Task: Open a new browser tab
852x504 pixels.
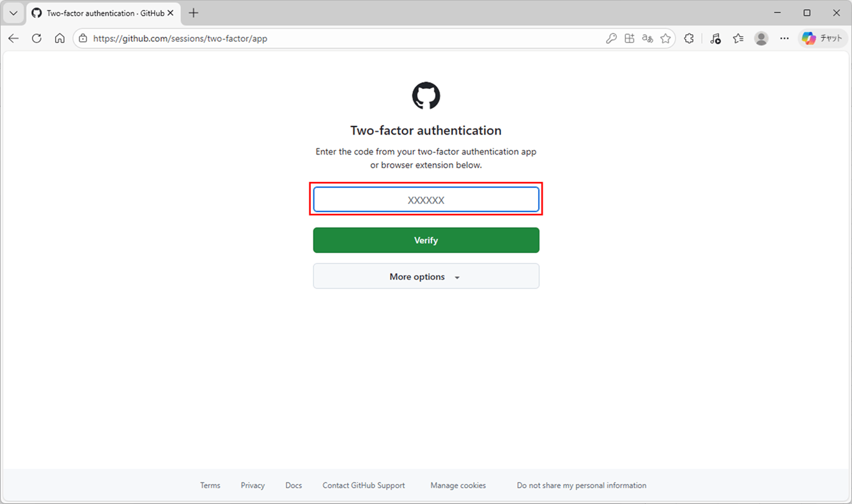Action: click(193, 12)
